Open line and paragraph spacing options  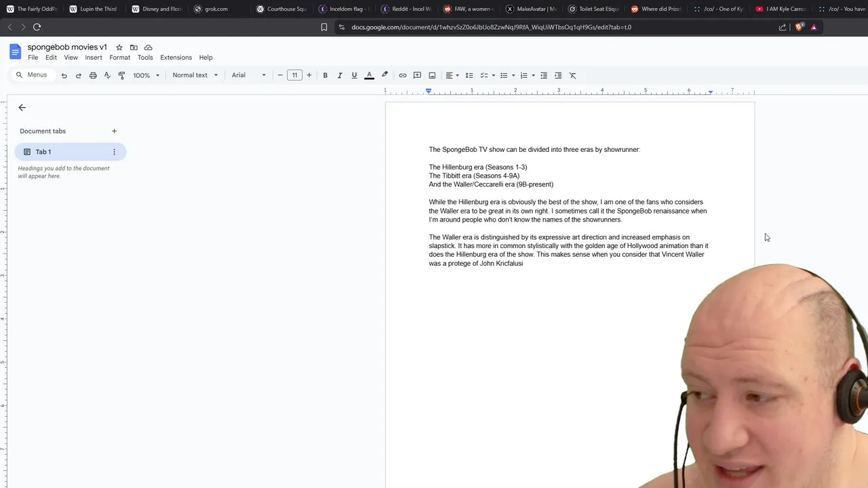click(x=469, y=75)
